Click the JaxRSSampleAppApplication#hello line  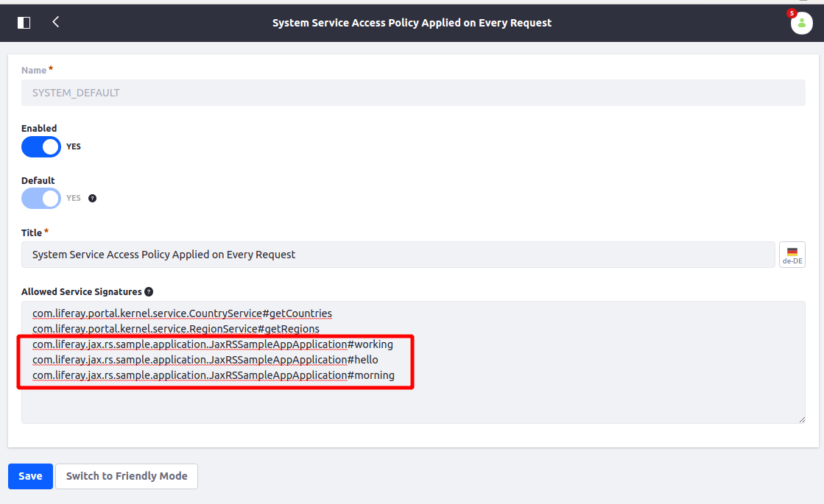pos(205,360)
